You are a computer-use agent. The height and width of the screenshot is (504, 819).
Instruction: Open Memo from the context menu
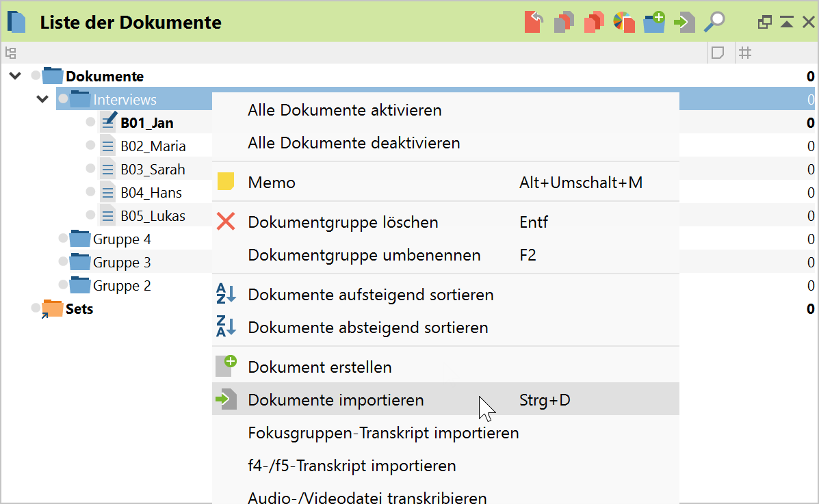[445, 183]
